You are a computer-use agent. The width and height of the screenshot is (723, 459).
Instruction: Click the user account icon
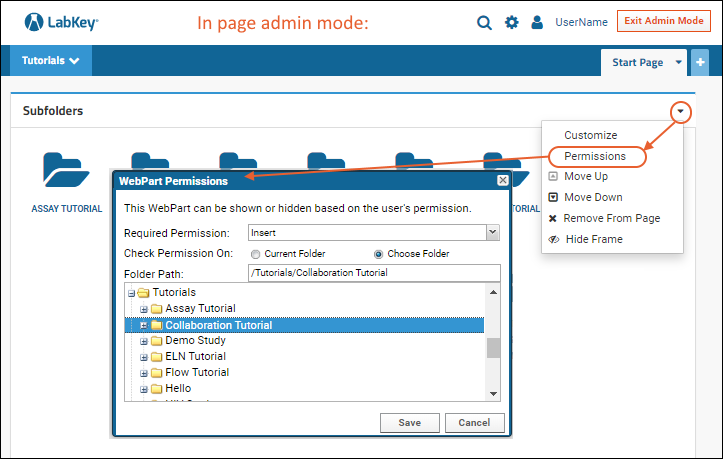pyautogui.click(x=537, y=22)
